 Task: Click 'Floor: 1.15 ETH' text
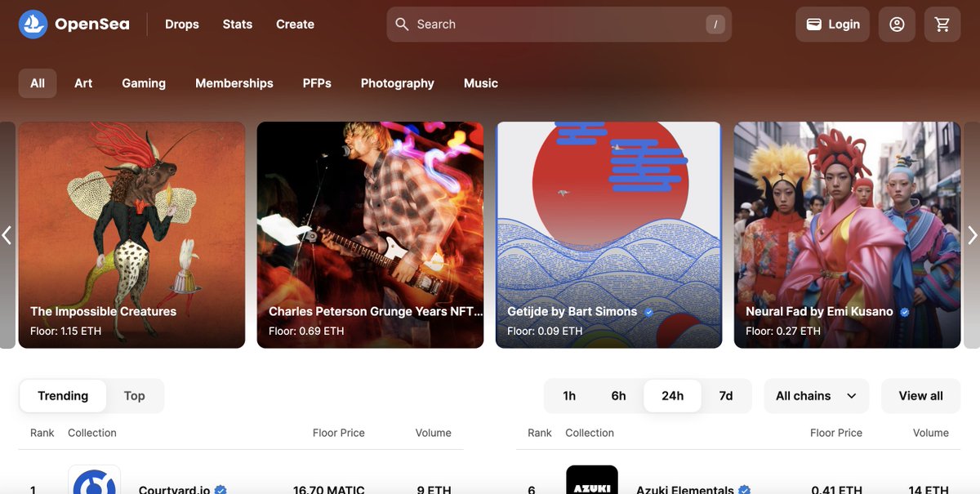[x=65, y=332]
